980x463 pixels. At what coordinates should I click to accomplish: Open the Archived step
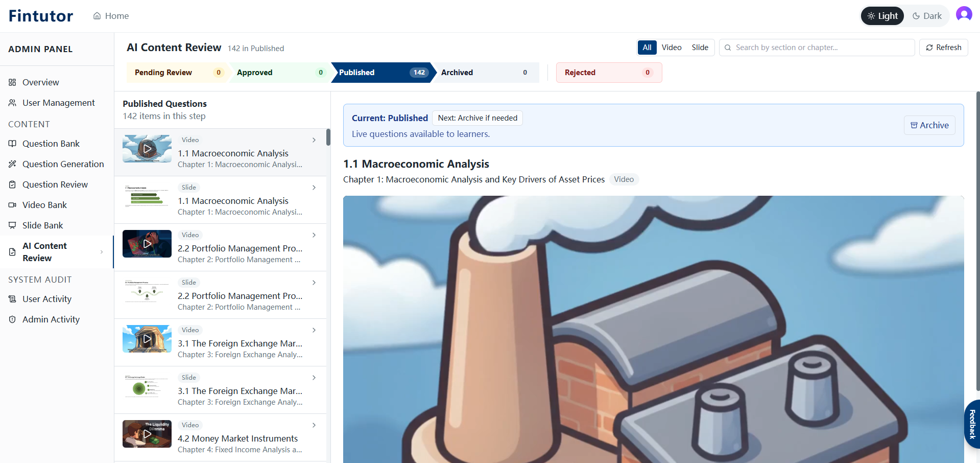(485, 73)
